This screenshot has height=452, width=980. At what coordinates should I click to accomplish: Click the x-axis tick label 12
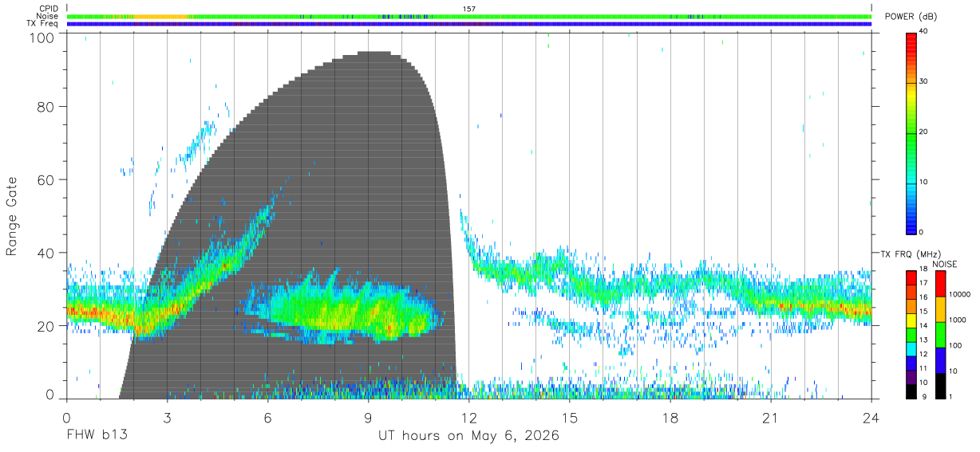(x=468, y=418)
